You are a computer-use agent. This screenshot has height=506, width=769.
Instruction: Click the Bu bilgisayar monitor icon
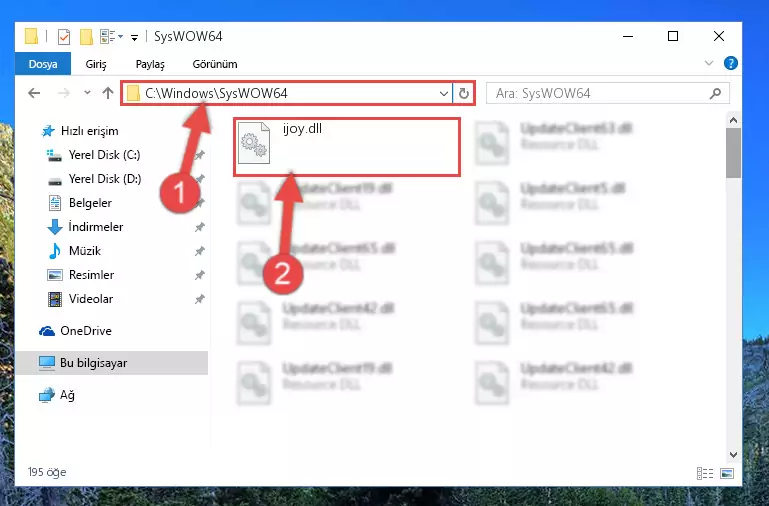click(47, 363)
